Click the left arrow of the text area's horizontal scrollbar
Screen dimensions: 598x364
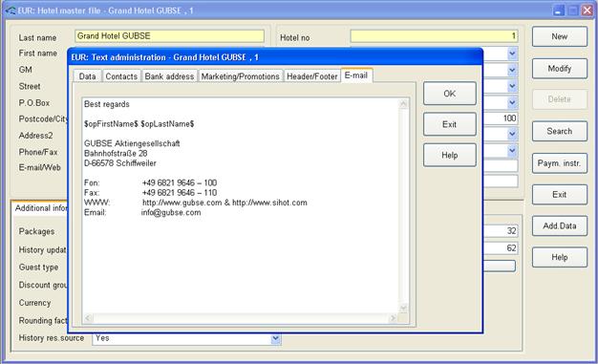click(x=88, y=318)
